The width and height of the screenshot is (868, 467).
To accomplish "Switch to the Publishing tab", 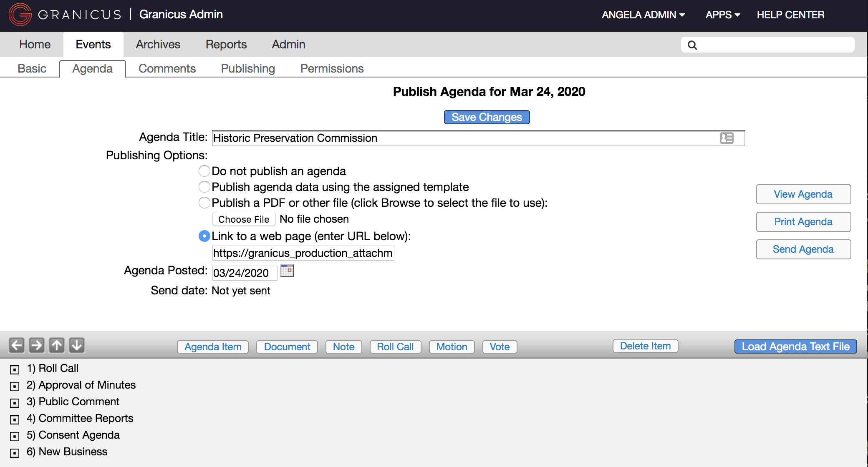I will pyautogui.click(x=248, y=68).
